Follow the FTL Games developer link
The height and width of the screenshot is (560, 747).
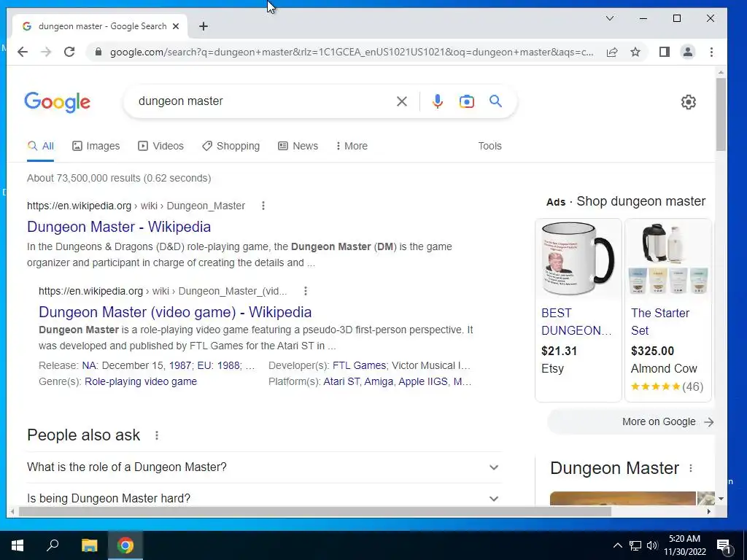tap(359, 365)
